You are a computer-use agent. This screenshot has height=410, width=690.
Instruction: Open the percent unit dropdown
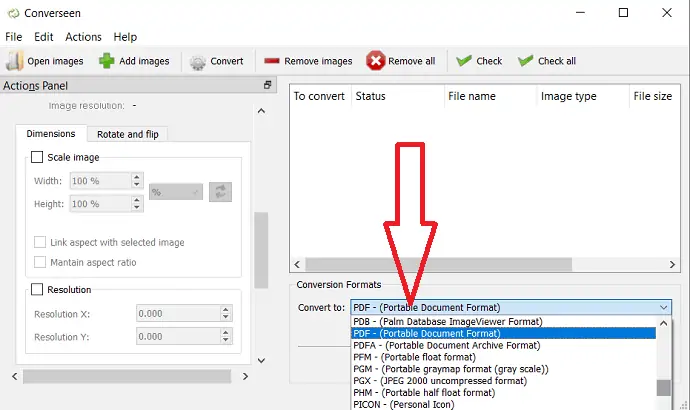pos(176,192)
